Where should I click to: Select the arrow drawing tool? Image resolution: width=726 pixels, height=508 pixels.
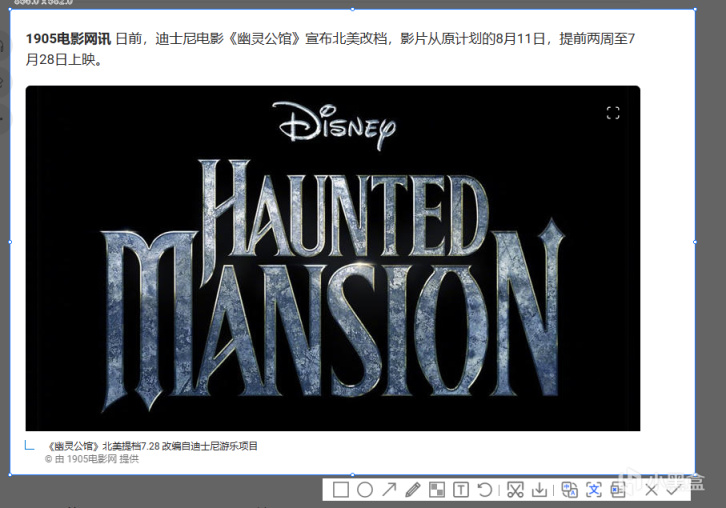(x=389, y=489)
